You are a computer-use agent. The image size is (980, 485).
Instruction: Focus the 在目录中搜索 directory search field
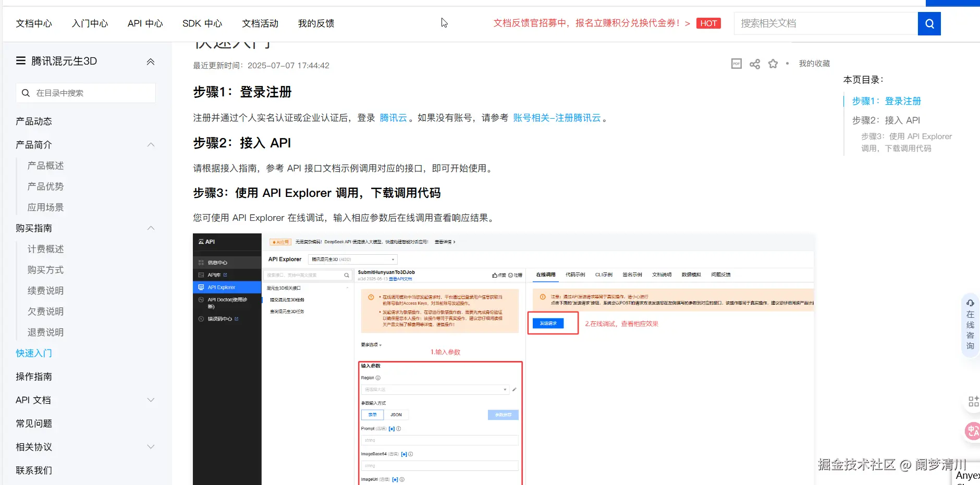point(85,93)
